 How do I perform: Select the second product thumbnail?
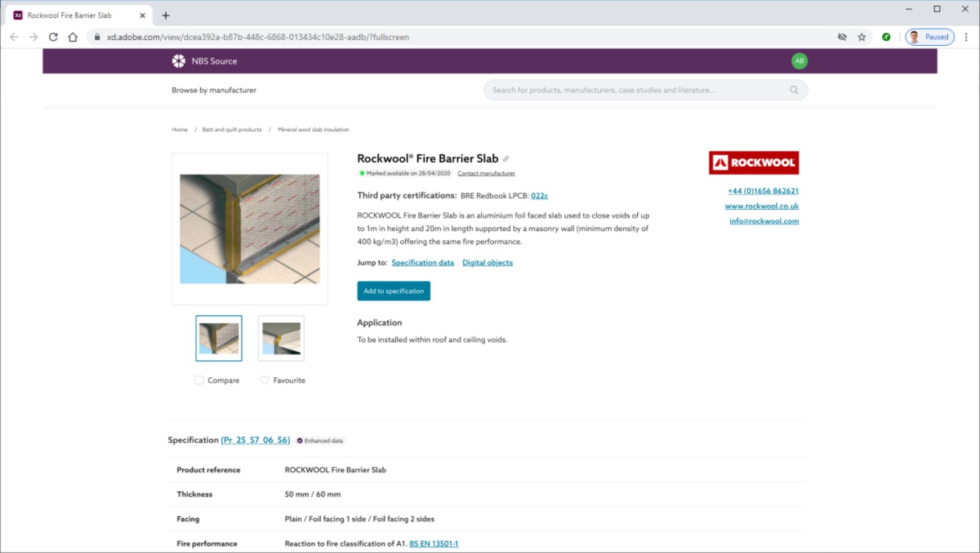[281, 338]
